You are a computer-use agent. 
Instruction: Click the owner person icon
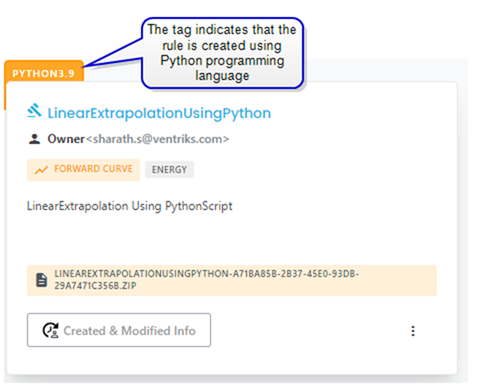point(34,139)
